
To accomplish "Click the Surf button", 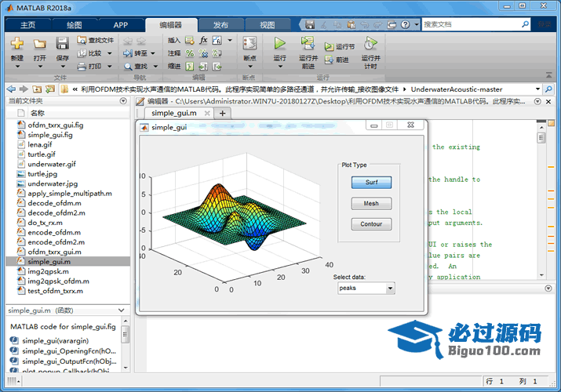I will (x=371, y=182).
